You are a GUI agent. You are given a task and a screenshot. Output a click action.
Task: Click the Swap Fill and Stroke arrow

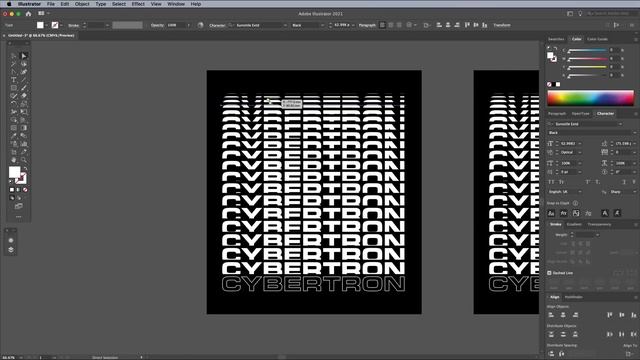click(25, 168)
